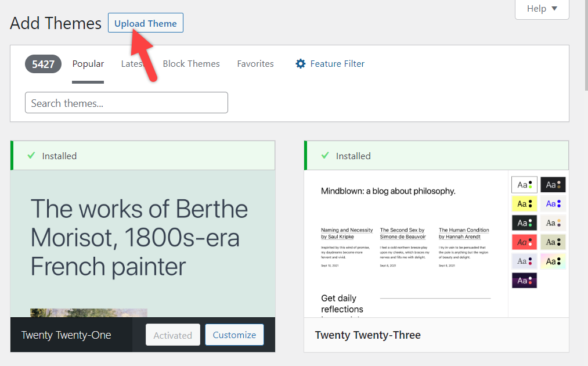Focus the Search themes input field

(x=126, y=103)
